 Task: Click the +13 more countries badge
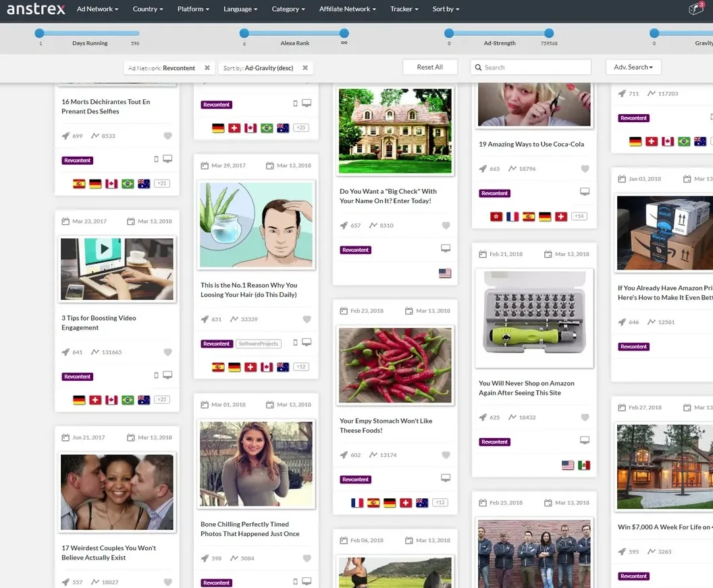pos(440,502)
